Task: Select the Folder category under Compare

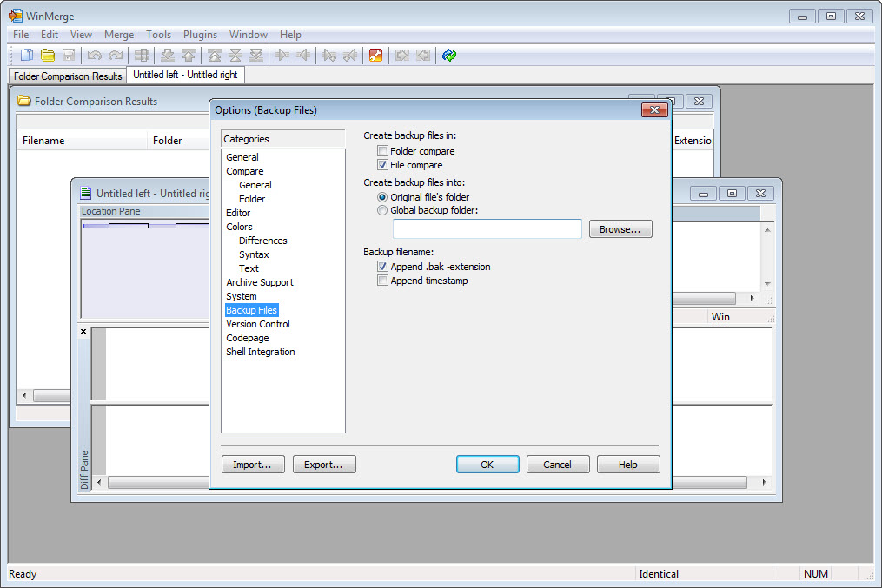Action: coord(252,198)
